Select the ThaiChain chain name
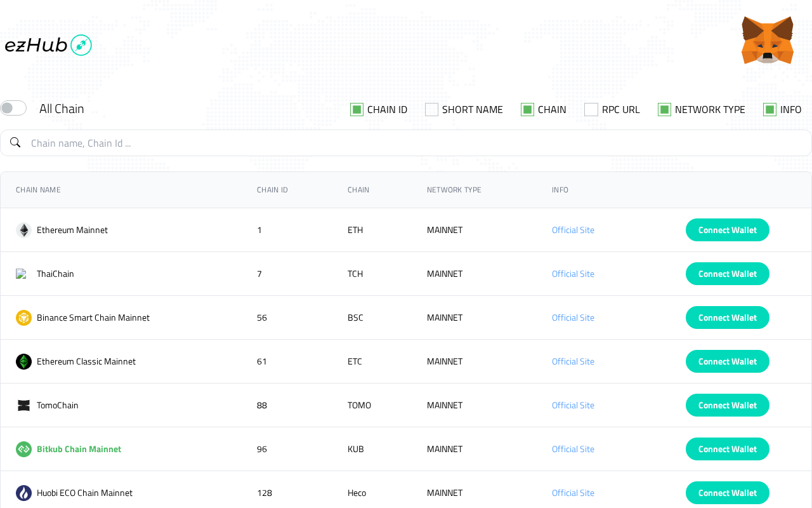812x508 pixels. click(55, 274)
